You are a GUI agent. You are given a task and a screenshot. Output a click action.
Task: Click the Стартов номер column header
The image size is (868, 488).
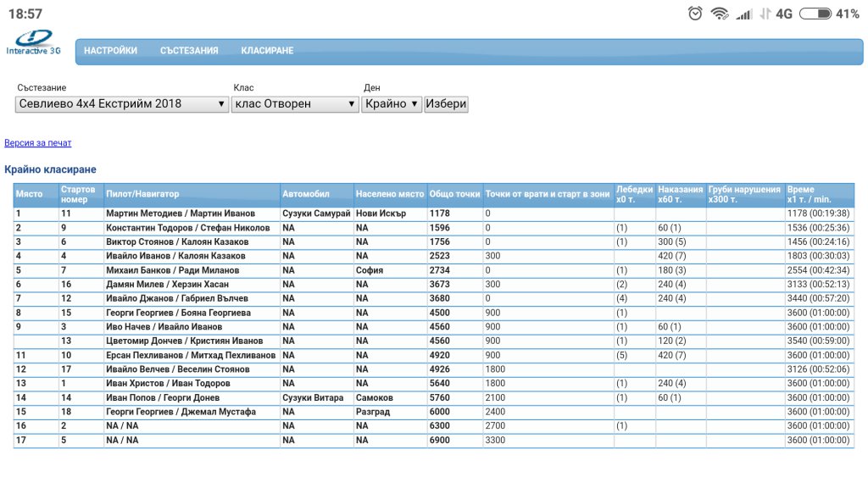pyautogui.click(x=78, y=194)
